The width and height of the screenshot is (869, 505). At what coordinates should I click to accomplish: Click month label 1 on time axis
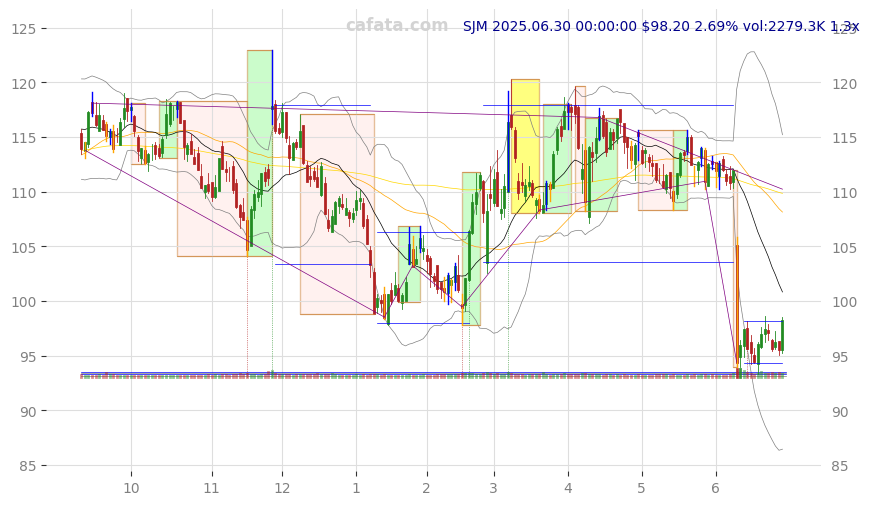356,488
